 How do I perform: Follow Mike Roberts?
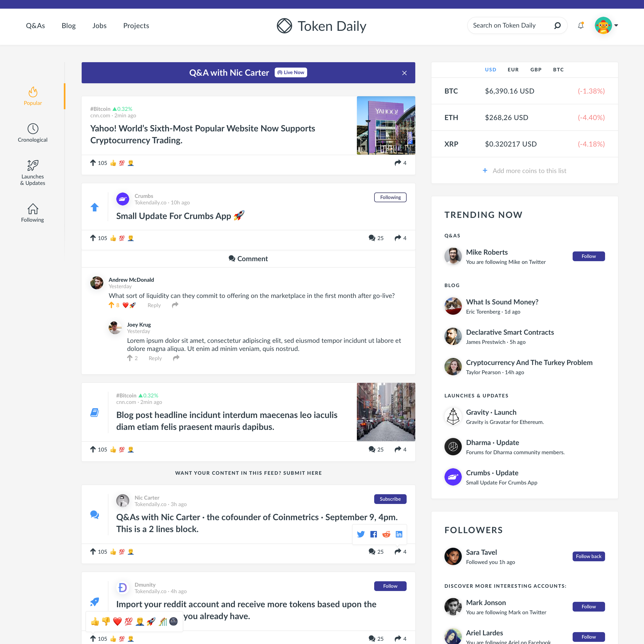pos(589,256)
